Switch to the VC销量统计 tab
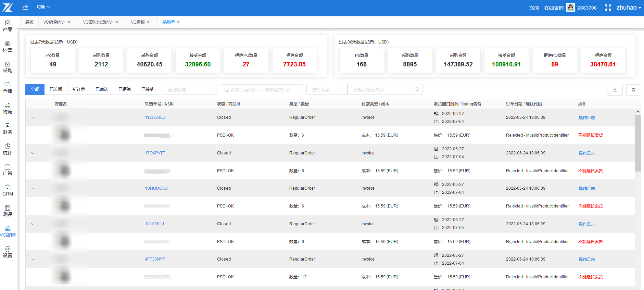The height and width of the screenshot is (290, 644). (x=54, y=22)
